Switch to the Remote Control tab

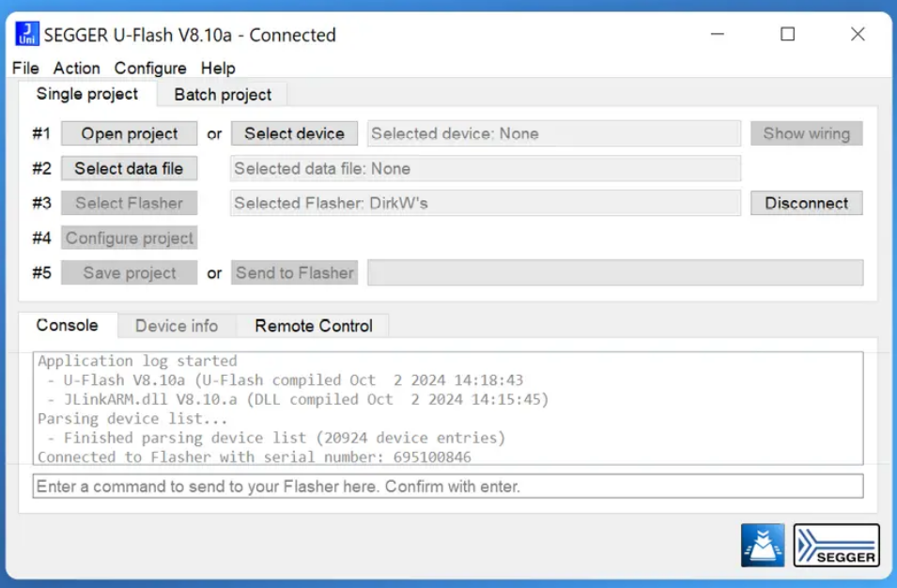point(314,326)
